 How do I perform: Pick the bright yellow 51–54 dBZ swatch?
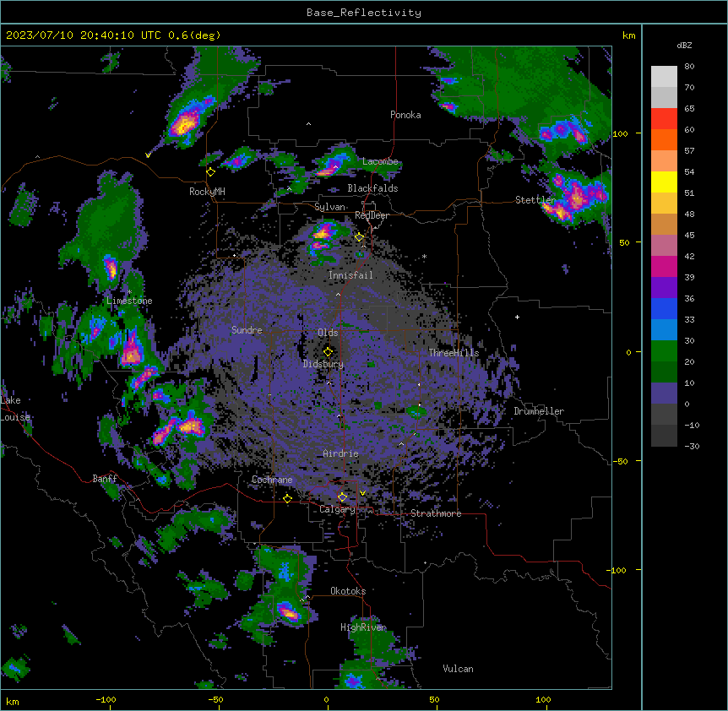coord(664,182)
